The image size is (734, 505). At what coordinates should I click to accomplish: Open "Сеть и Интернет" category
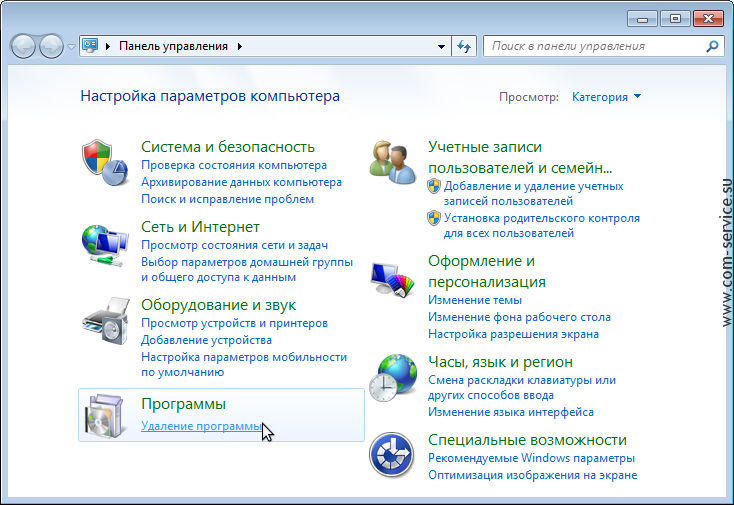[x=200, y=227]
